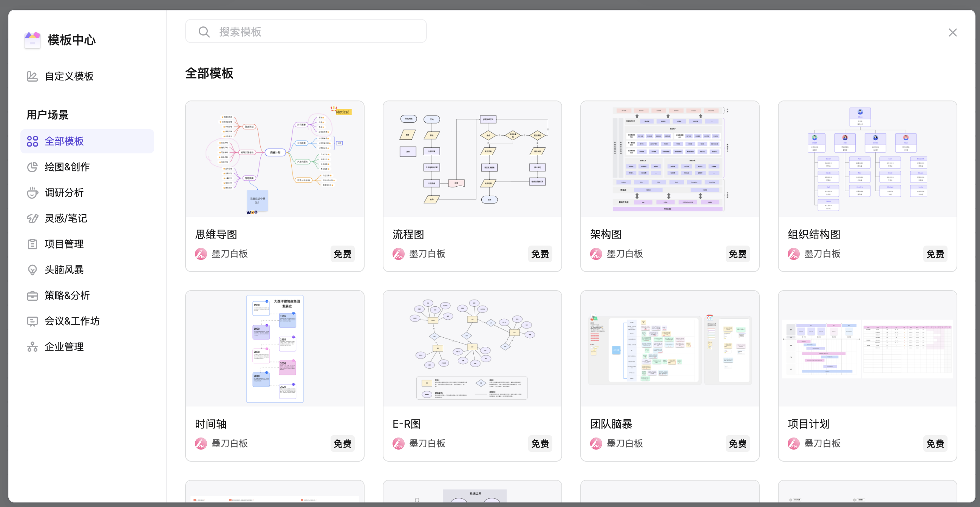Click the 架构图 title text
Image resolution: width=980 pixels, height=507 pixels.
click(x=606, y=234)
